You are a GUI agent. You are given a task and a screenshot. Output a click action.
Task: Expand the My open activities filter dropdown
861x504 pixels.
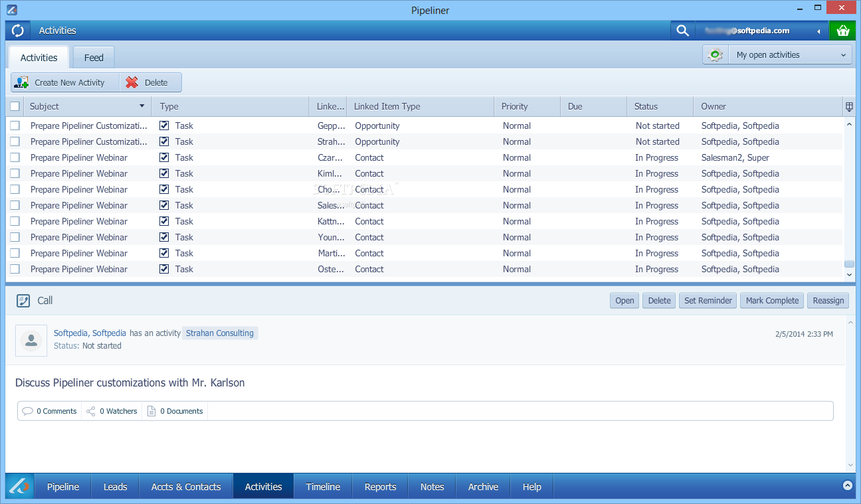point(790,55)
